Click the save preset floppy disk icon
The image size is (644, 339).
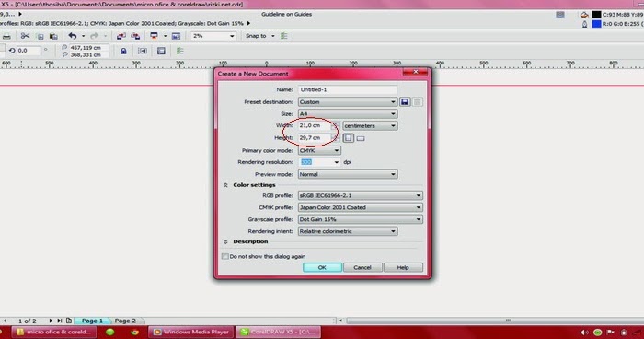405,102
